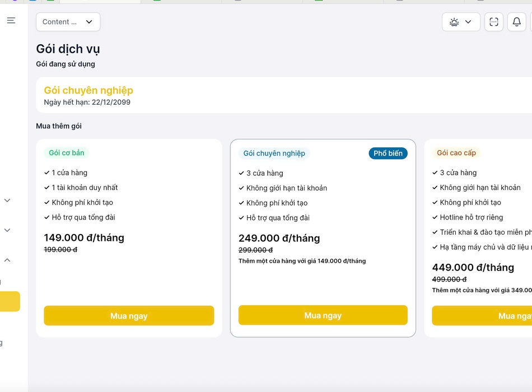Click the orange Gói cao cấp label
Viewport: 532px width, 392px height.
click(456, 153)
